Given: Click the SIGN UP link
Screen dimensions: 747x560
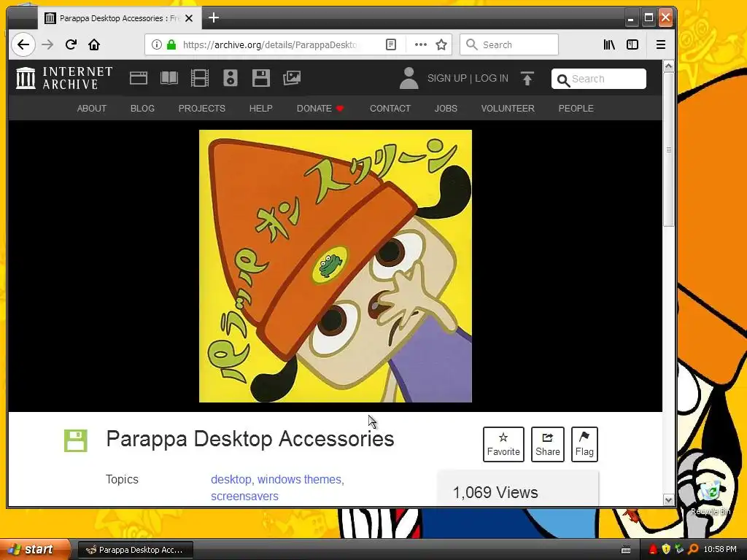Looking at the screenshot, I should (447, 78).
